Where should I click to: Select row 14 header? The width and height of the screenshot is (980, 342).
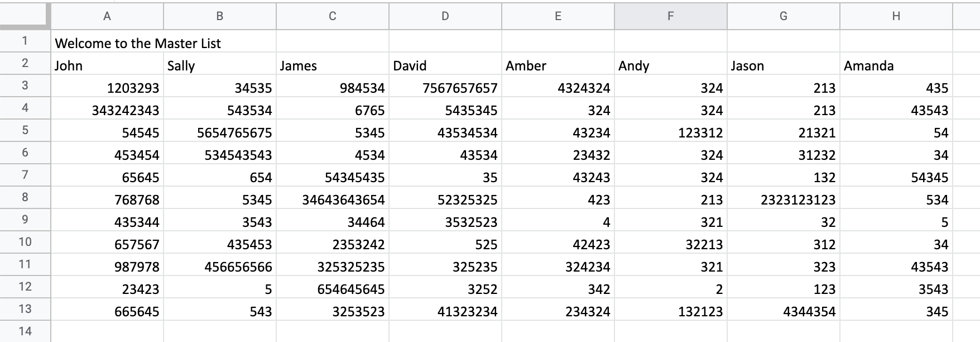25,331
